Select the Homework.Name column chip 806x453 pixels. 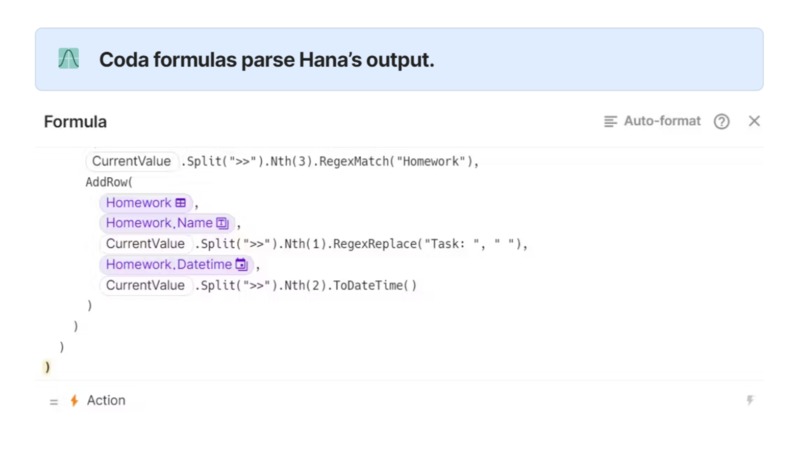click(167, 223)
